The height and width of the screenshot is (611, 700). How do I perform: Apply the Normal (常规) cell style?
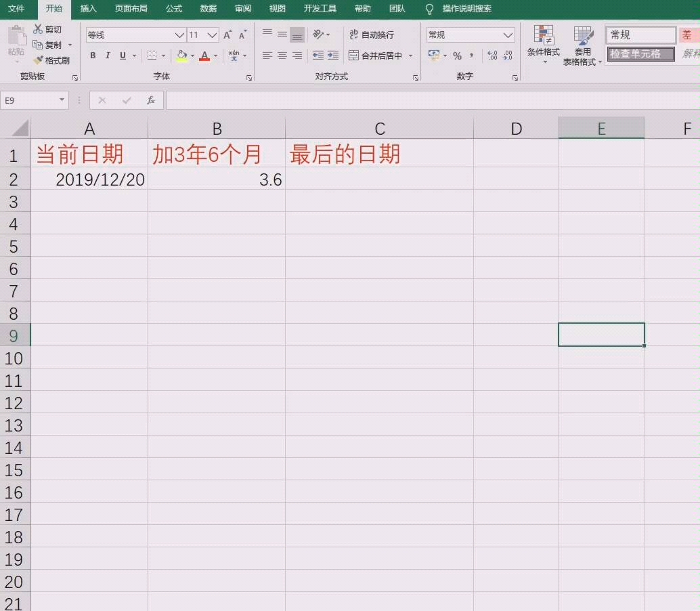click(x=640, y=35)
